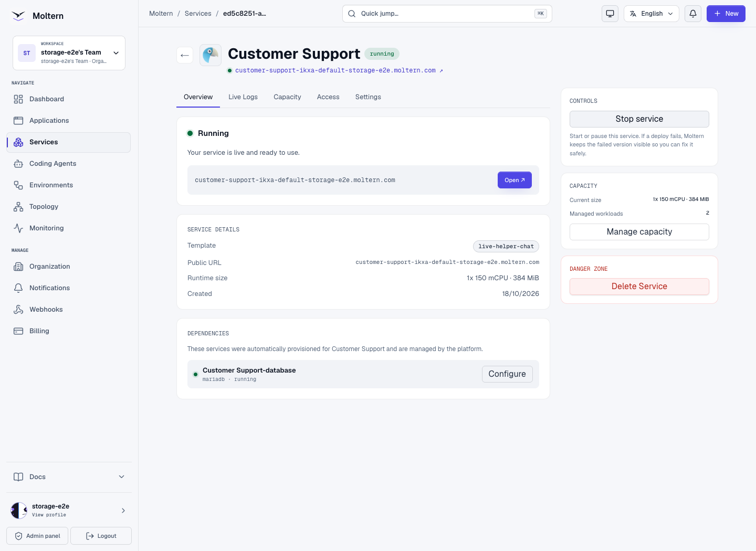Viewport: 756px width, 551px height.
Task: Click the New button in the header
Action: (x=726, y=14)
